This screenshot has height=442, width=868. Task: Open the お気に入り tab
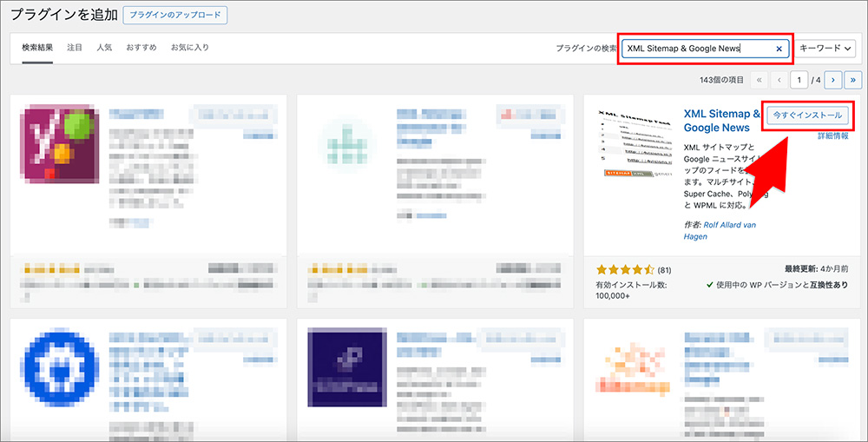(190, 48)
